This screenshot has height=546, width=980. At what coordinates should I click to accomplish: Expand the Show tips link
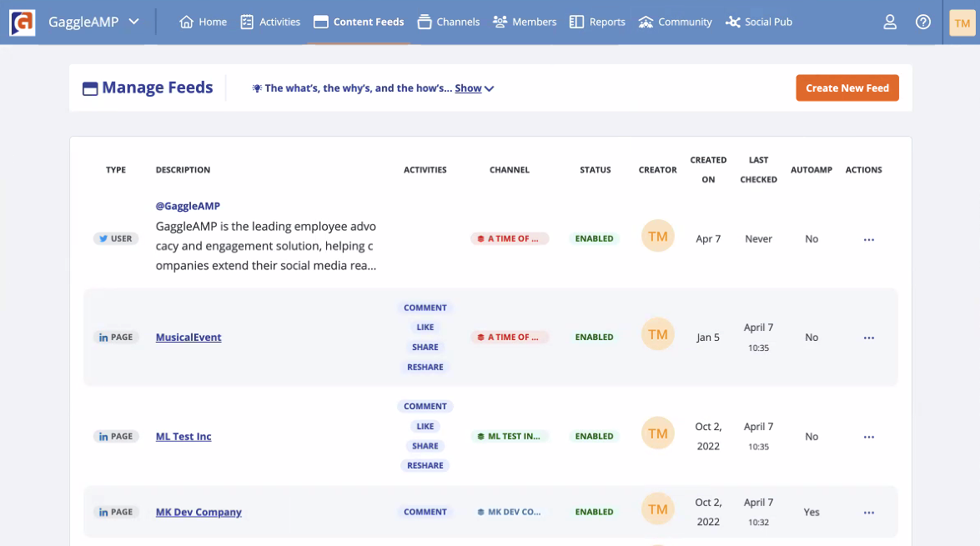(475, 88)
